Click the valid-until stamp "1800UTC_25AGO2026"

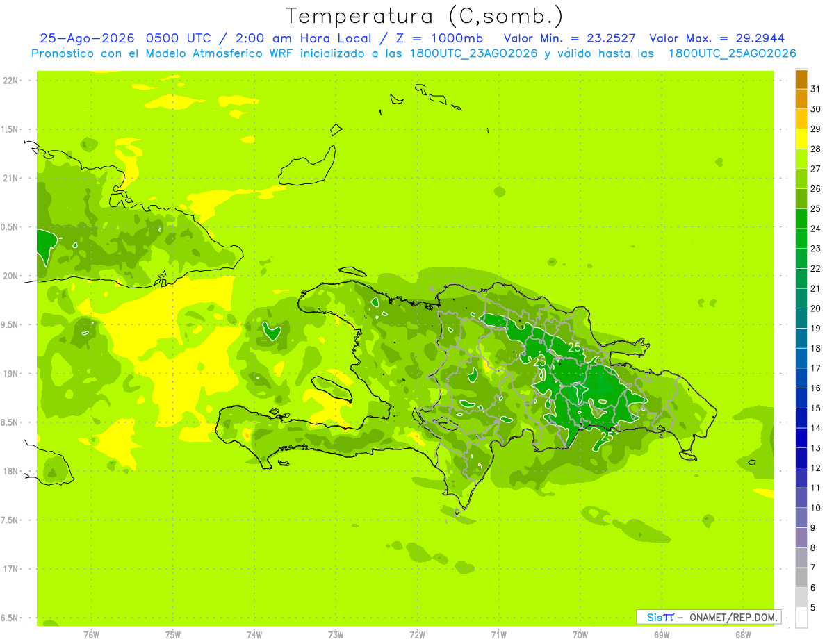tap(732, 53)
